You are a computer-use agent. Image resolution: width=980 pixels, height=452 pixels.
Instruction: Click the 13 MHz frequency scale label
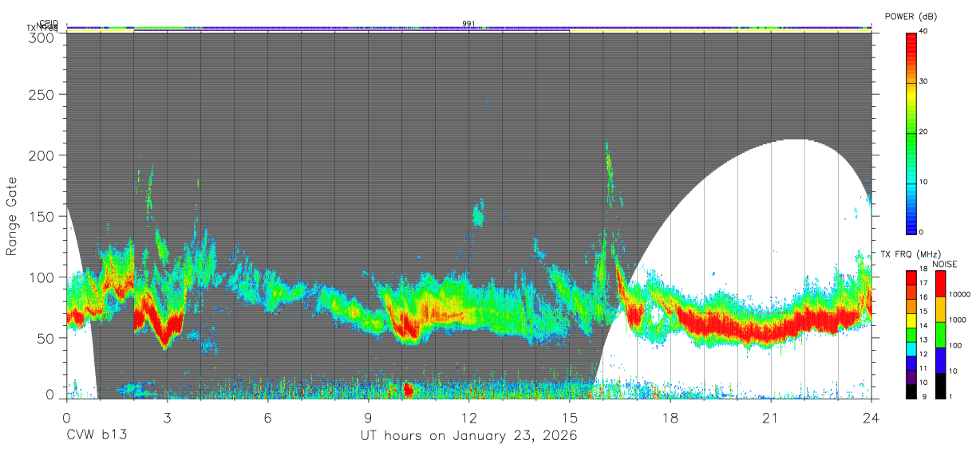(924, 341)
